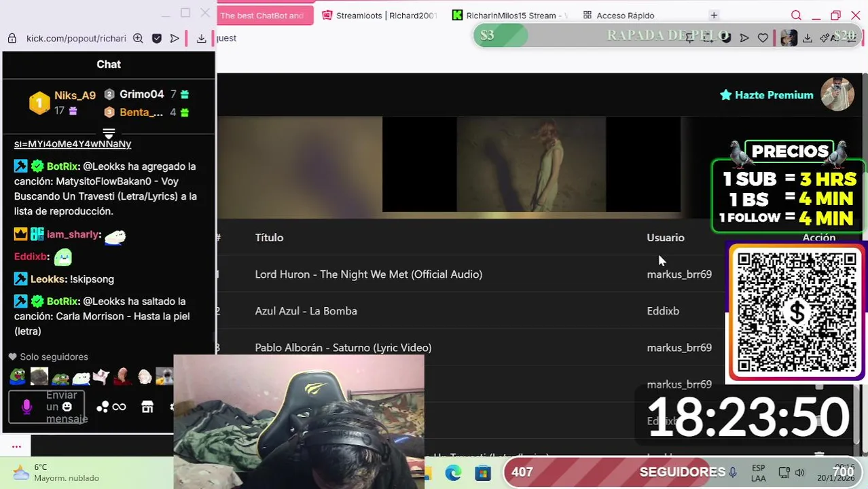Click the ESP LAA language indicator in tray

pos(759,473)
